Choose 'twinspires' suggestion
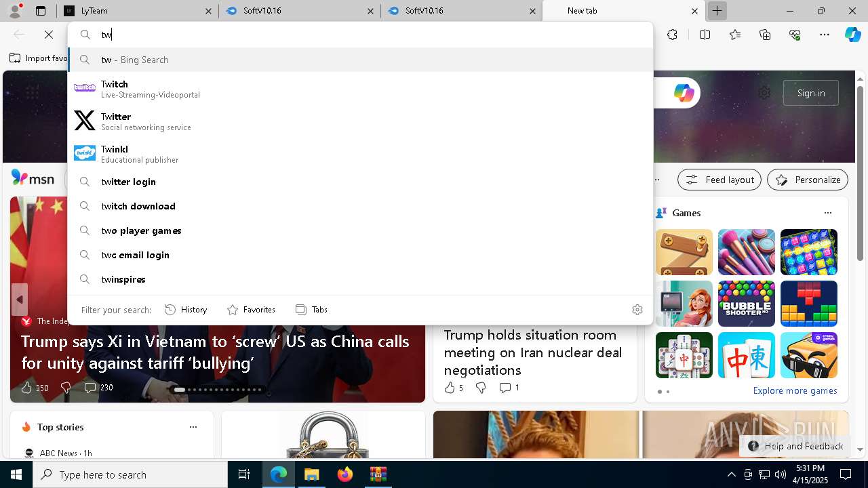The image size is (868, 488). (360, 279)
